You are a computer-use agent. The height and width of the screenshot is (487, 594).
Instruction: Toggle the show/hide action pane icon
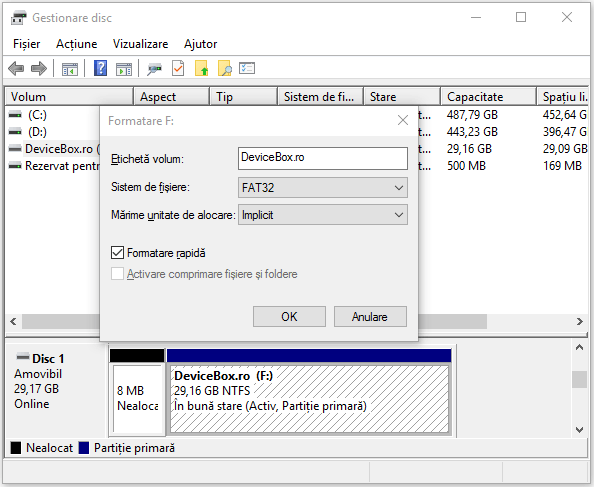pos(124,69)
